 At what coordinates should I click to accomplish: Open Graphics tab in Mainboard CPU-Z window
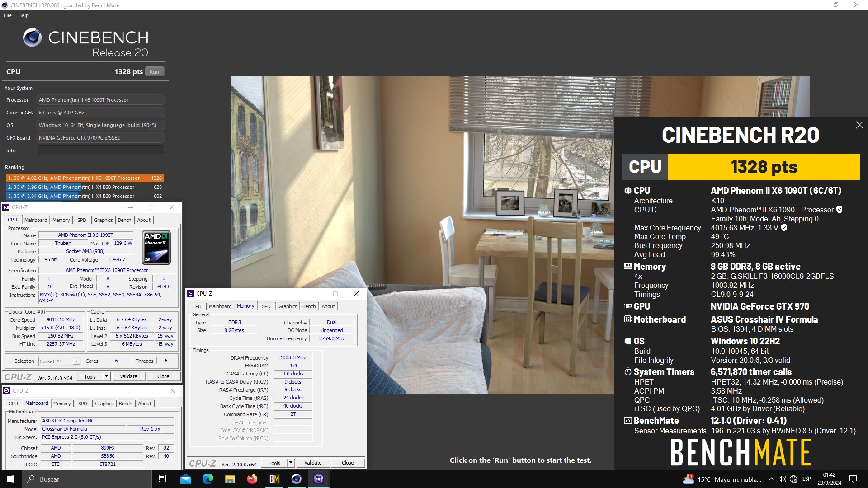coord(104,404)
